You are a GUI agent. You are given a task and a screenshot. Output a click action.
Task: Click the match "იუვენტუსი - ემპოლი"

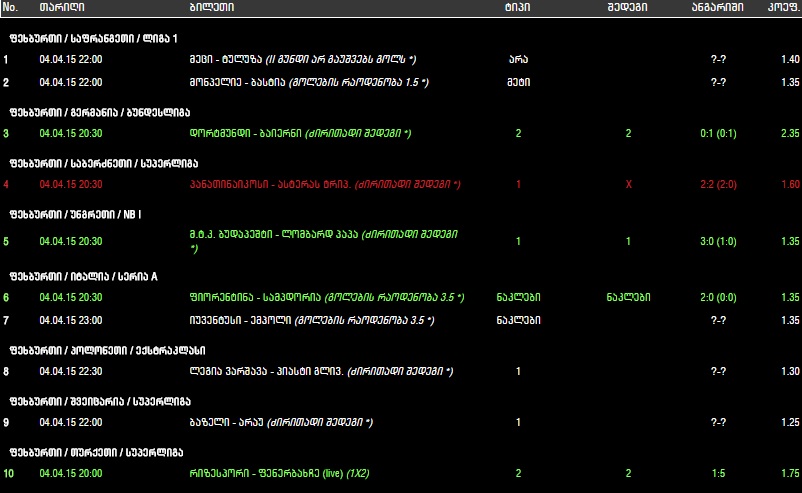click(x=240, y=320)
